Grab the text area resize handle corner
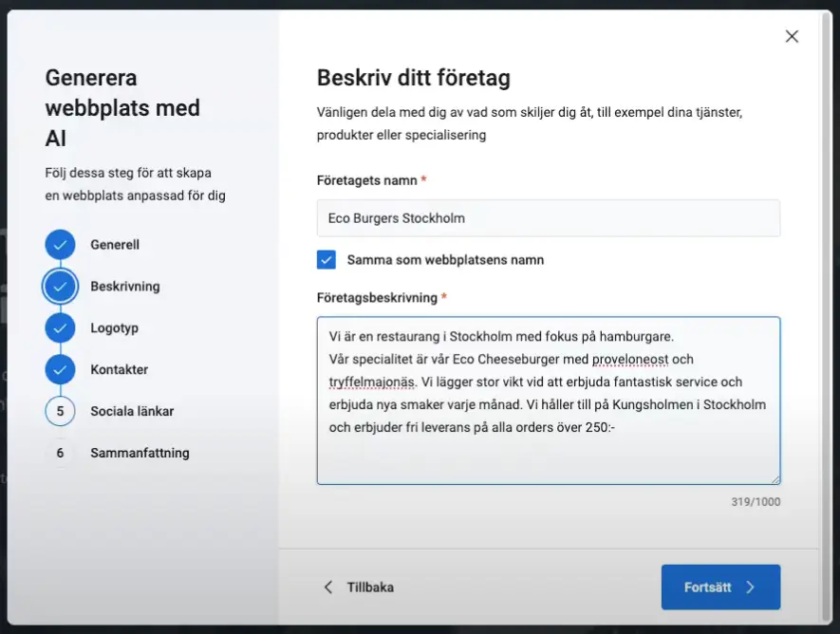 (x=775, y=480)
